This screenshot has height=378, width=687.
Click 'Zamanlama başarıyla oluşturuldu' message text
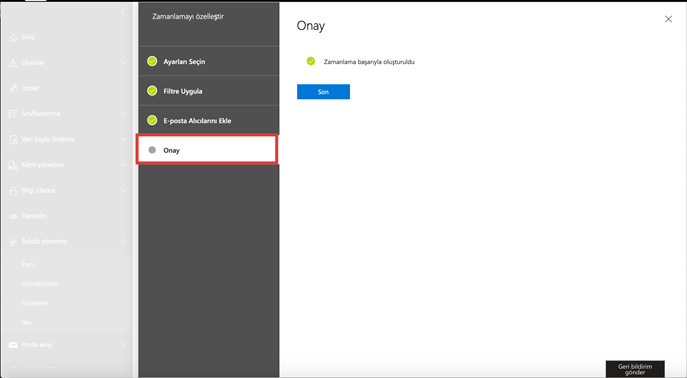369,62
